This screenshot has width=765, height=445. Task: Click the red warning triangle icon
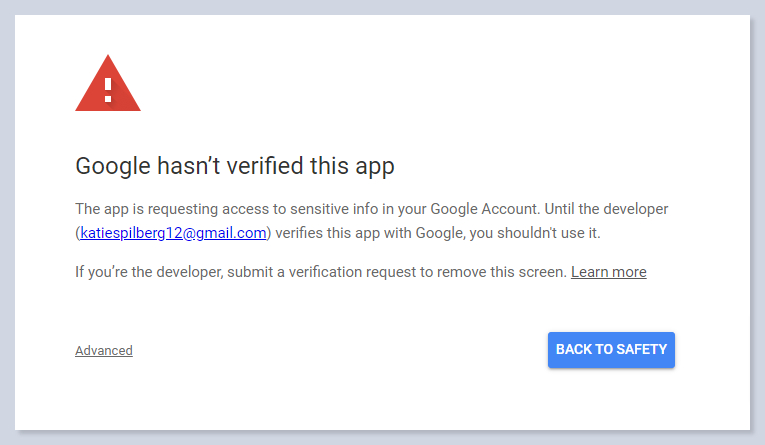click(108, 85)
